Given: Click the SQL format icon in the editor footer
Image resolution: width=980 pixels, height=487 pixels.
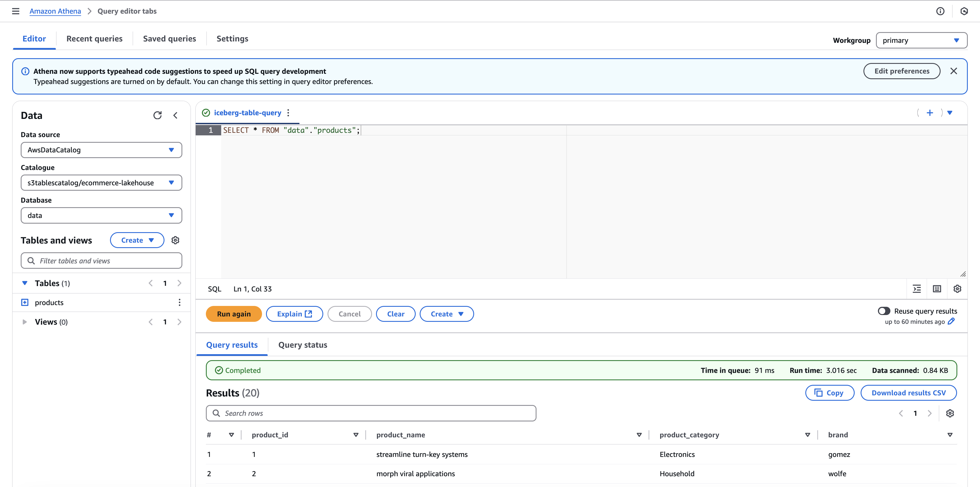Looking at the screenshot, I should tap(917, 289).
